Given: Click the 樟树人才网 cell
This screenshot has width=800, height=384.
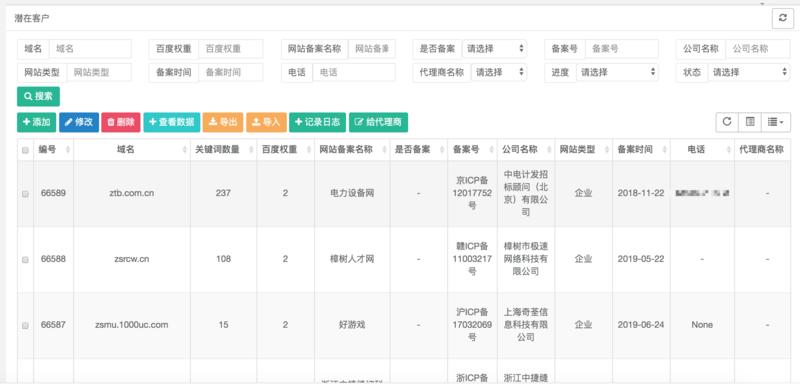Looking at the screenshot, I should click(352, 259).
